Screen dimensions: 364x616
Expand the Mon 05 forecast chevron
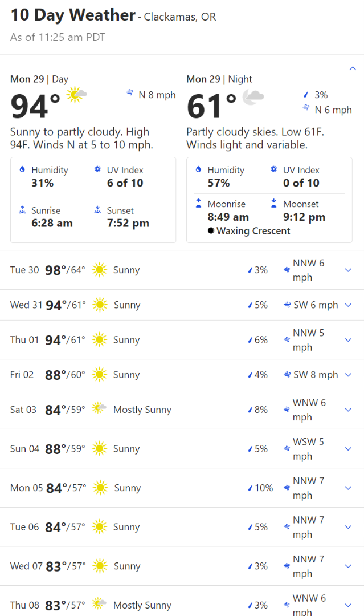[x=349, y=488]
